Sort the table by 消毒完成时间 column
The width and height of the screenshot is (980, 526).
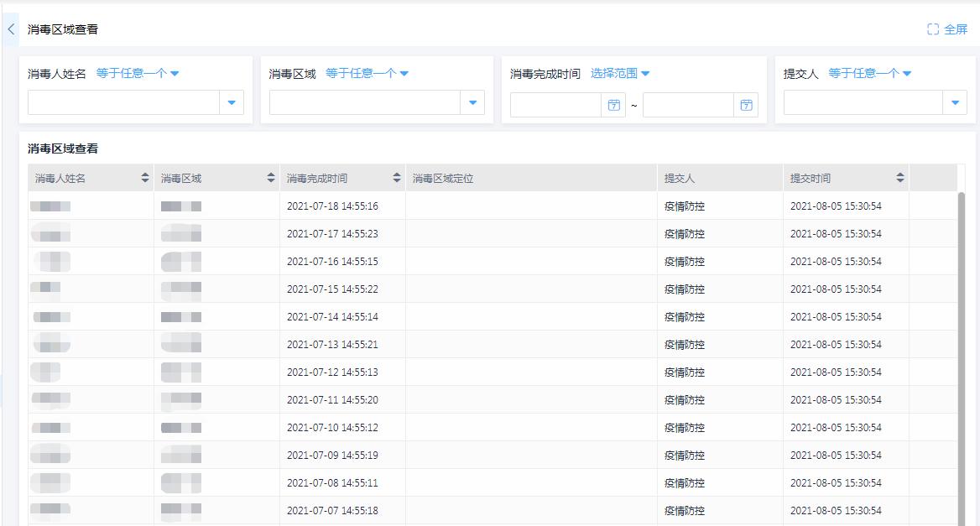point(396,177)
